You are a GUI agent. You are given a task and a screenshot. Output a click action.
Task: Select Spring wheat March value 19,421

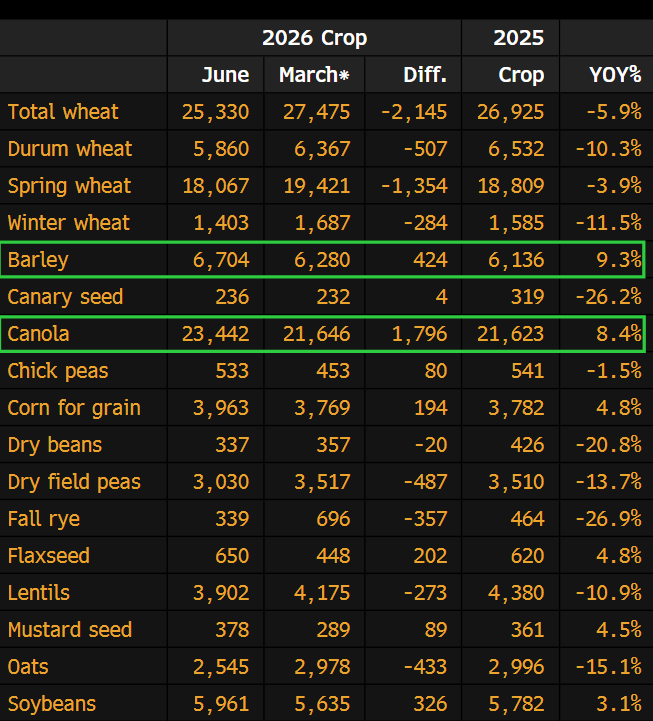pos(316,186)
